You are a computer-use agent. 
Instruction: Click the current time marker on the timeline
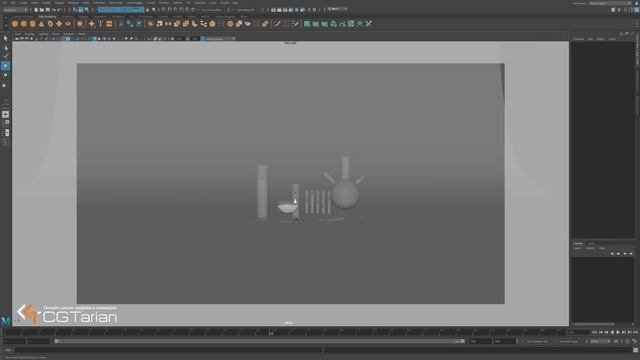[271, 333]
